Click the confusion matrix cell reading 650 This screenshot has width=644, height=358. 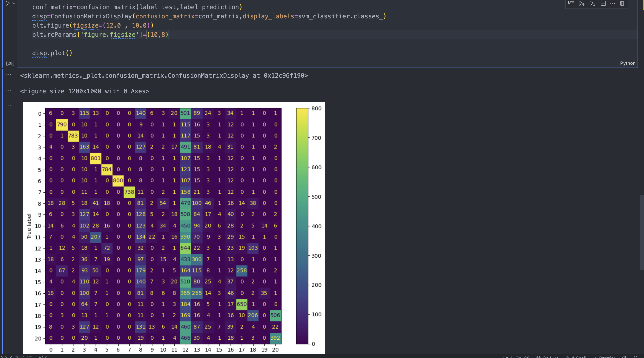[x=242, y=304]
